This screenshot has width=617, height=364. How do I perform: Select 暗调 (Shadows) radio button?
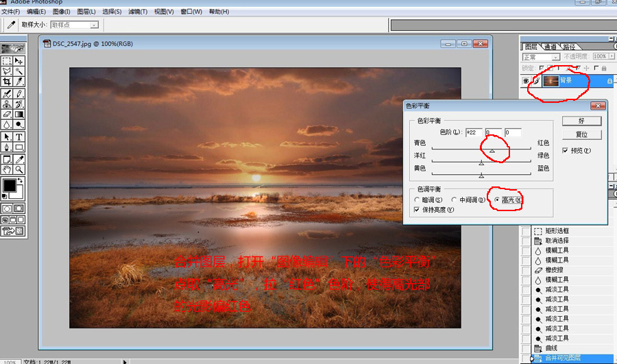click(x=417, y=200)
